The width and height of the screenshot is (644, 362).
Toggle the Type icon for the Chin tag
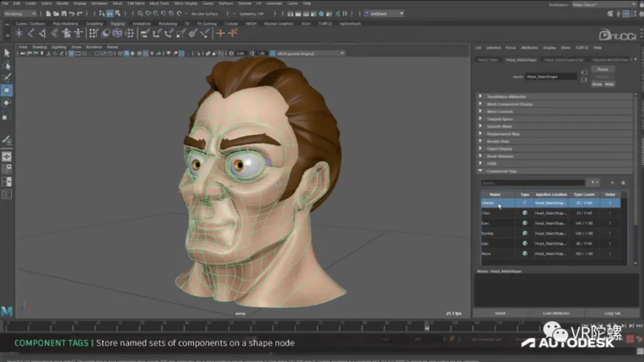click(525, 213)
